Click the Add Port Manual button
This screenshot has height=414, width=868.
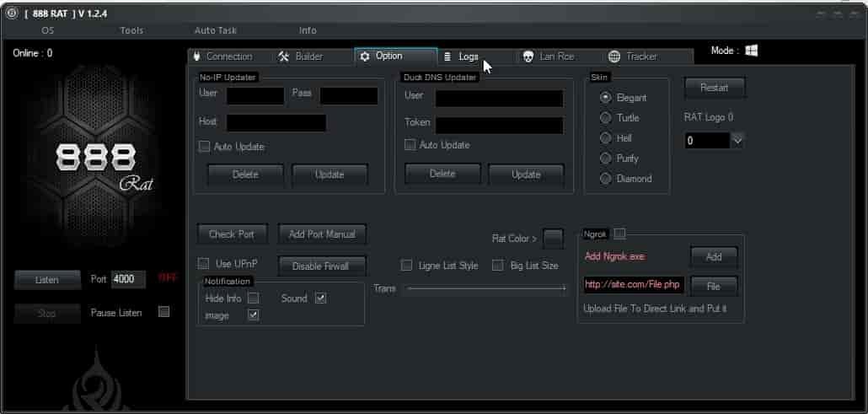click(322, 234)
